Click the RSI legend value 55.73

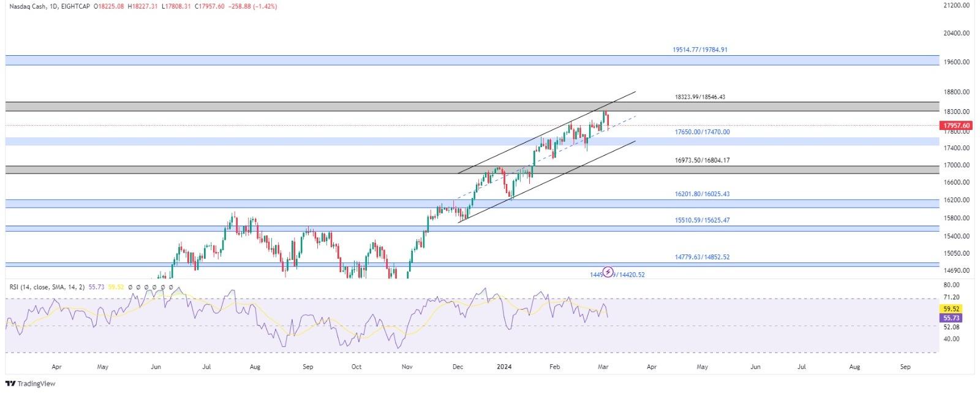pyautogui.click(x=97, y=286)
